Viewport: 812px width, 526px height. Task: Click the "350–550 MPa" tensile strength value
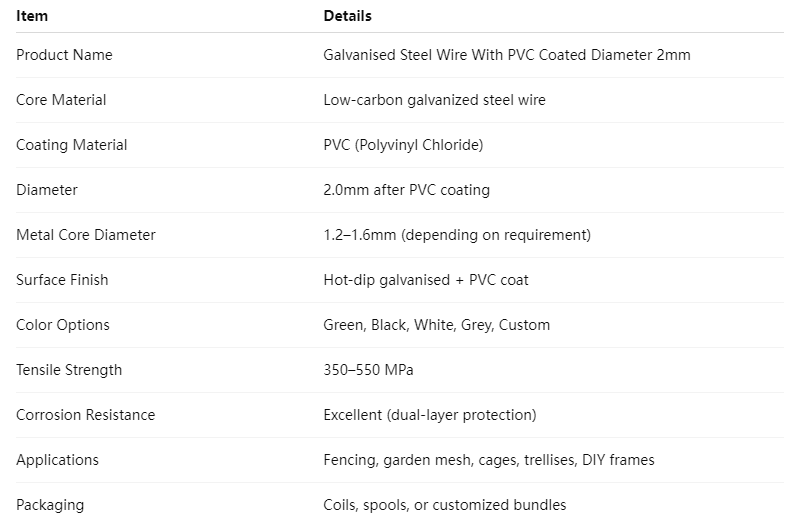368,370
